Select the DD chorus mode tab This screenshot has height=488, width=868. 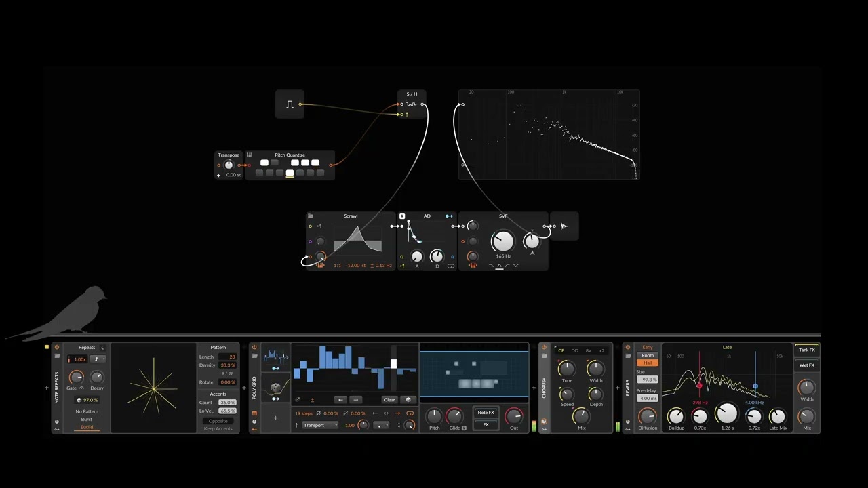574,351
